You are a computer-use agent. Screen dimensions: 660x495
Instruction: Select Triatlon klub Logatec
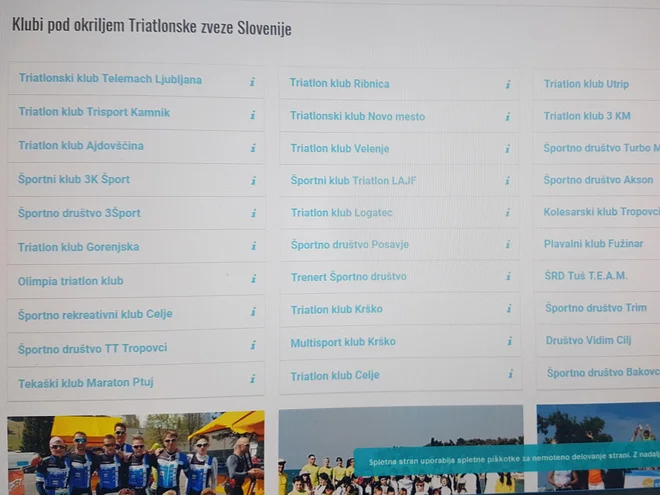coord(342,213)
